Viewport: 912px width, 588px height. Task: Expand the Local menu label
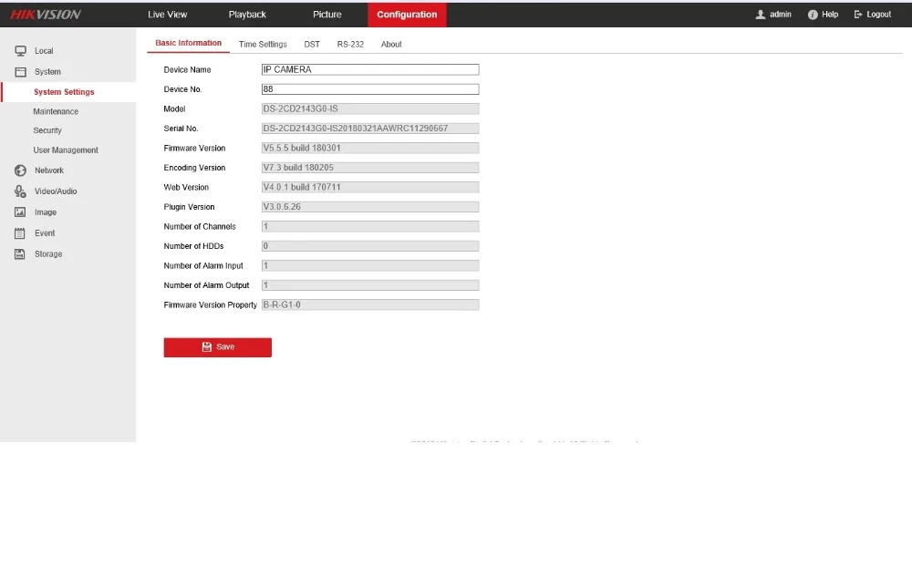(x=44, y=51)
